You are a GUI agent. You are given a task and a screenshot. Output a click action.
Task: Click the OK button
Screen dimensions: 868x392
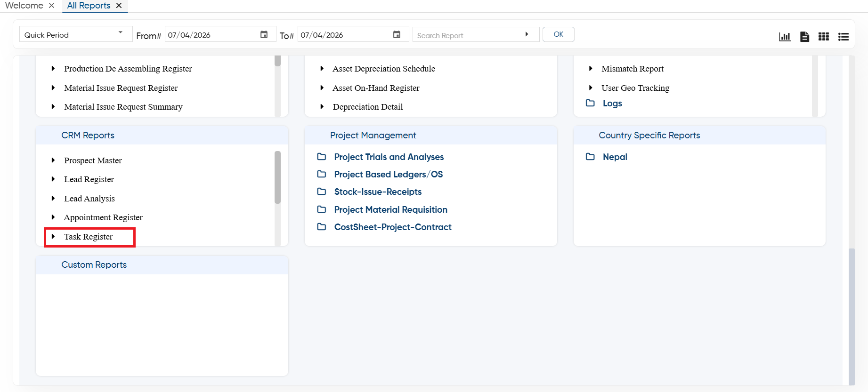point(559,34)
